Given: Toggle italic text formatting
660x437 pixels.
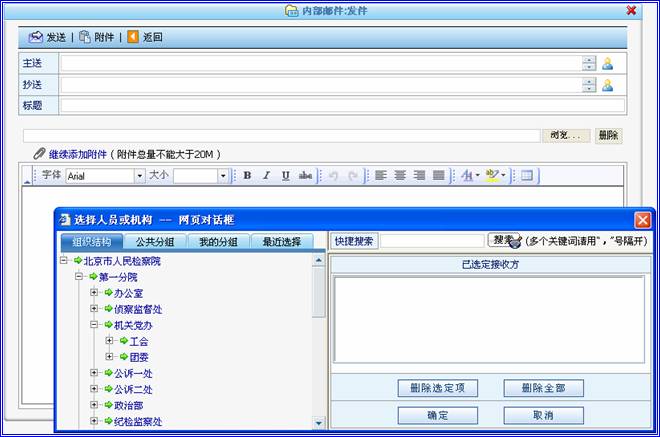Looking at the screenshot, I should pos(266,176).
